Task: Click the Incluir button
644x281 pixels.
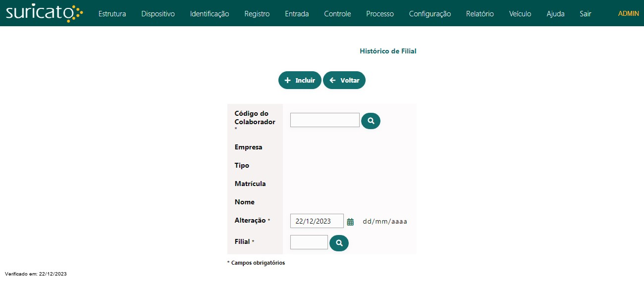Action: point(300,80)
